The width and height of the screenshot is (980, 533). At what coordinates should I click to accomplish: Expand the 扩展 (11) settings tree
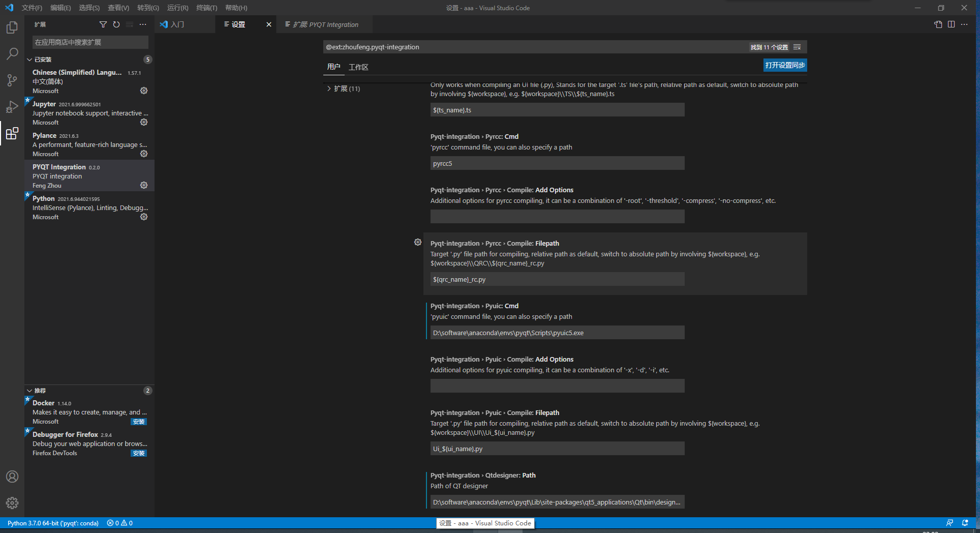329,88
